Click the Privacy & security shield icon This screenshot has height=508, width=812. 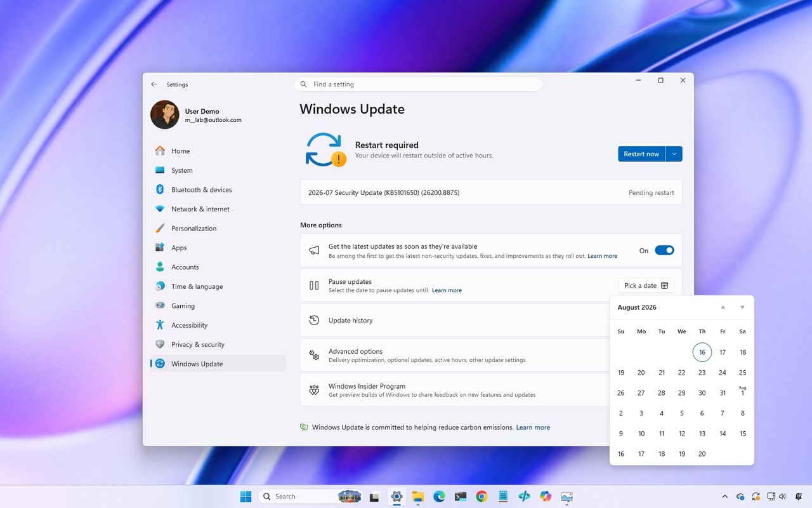[160, 344]
